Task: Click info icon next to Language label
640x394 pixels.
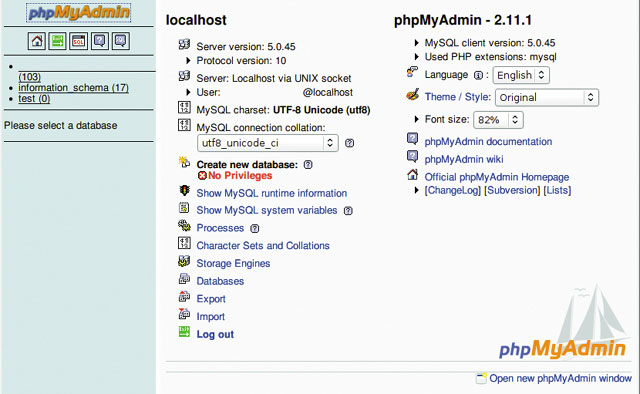Action: click(478, 75)
